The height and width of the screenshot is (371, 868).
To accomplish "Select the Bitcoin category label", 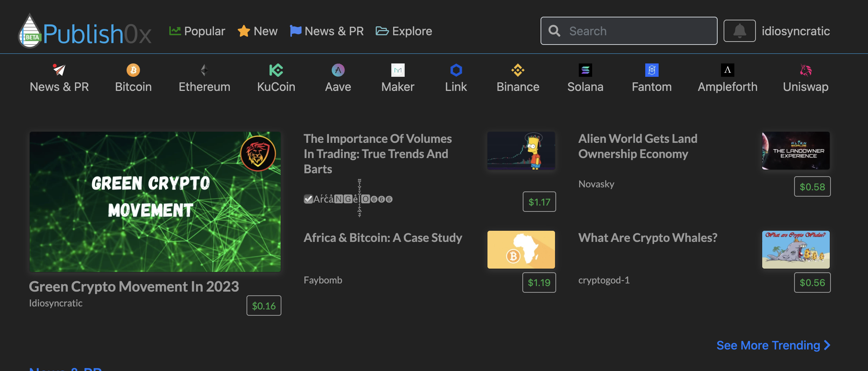I will point(133,87).
